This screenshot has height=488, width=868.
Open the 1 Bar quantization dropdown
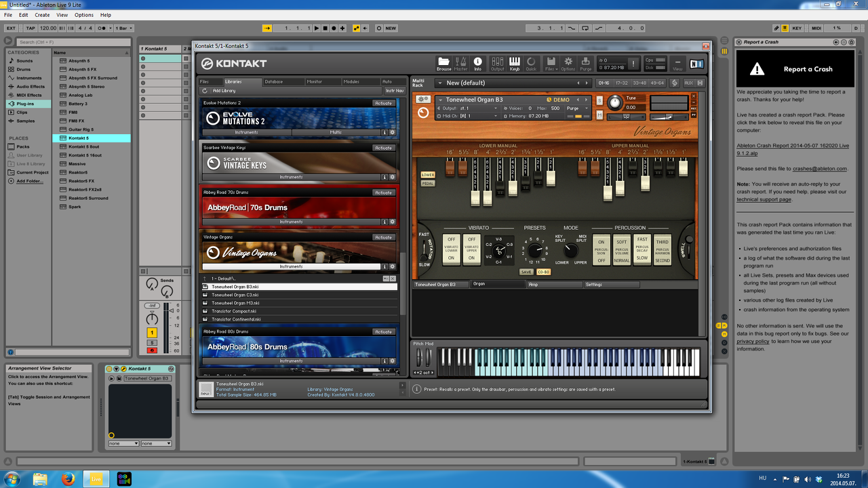(x=124, y=28)
